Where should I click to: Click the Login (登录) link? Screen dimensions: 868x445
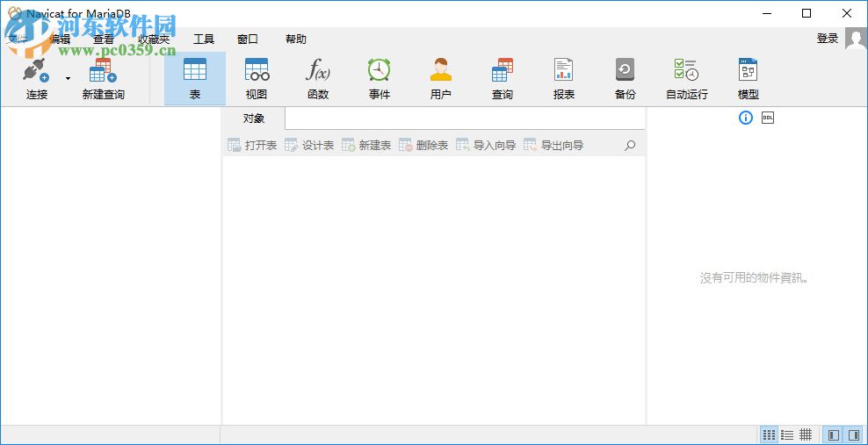pyautogui.click(x=828, y=39)
